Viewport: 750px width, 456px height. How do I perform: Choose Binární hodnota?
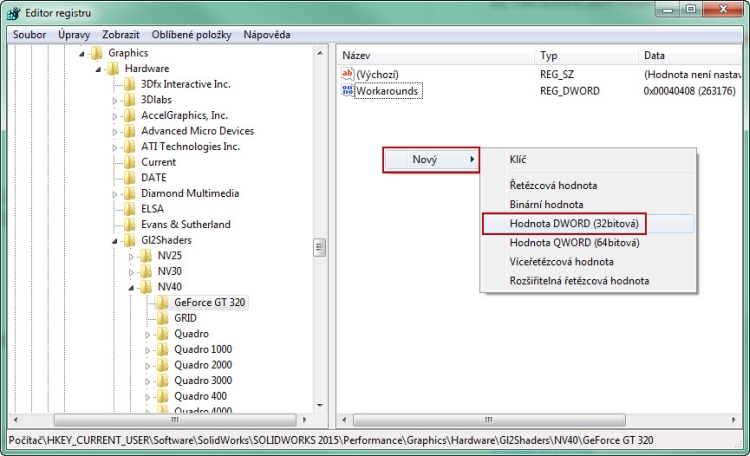click(x=588, y=204)
